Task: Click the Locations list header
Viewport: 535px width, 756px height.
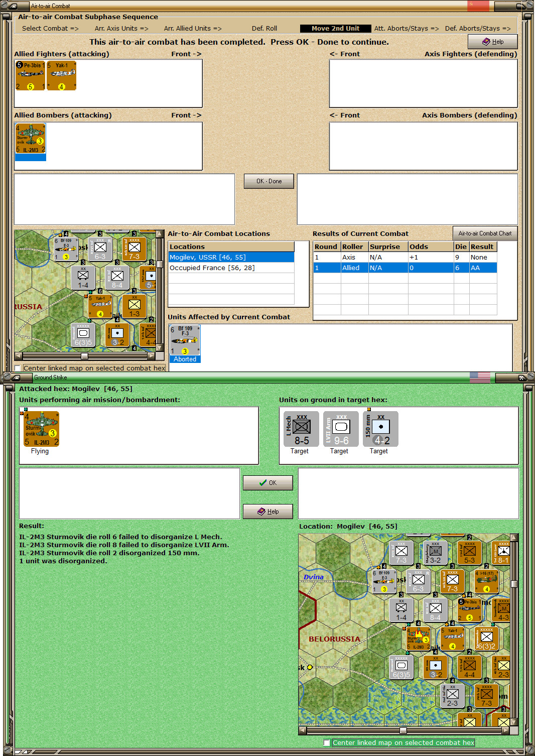Action: pos(231,246)
